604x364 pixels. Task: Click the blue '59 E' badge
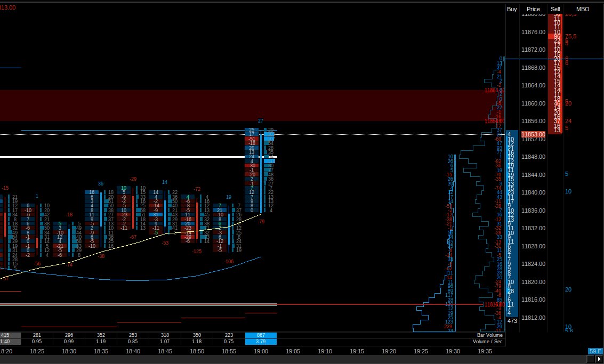tap(595, 351)
